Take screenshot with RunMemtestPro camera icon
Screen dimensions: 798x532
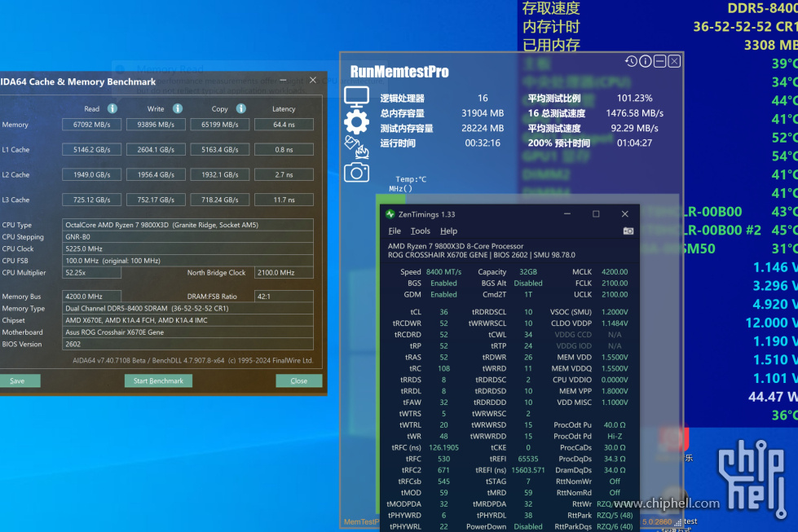click(356, 173)
